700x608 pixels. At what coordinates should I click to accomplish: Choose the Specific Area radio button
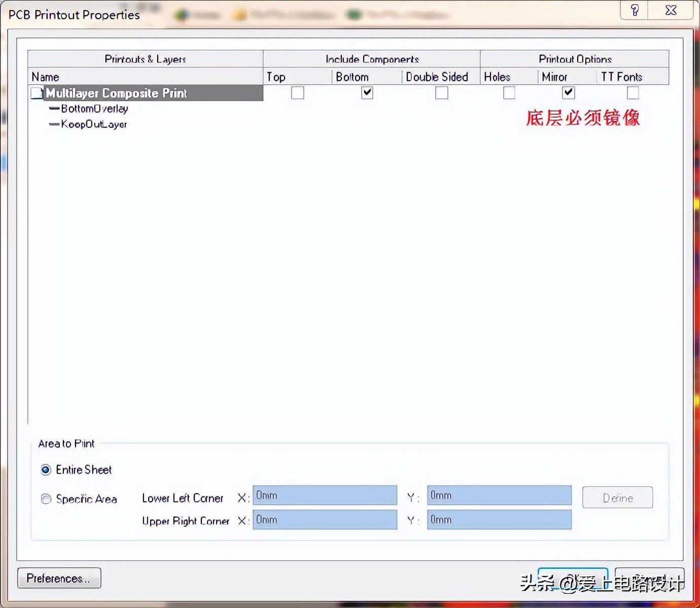click(46, 499)
